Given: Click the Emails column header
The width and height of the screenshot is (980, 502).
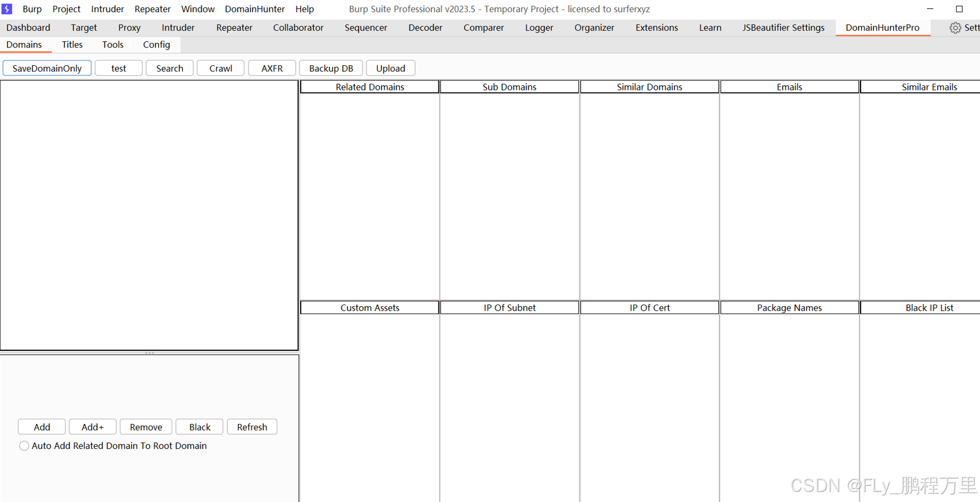Looking at the screenshot, I should tap(790, 87).
